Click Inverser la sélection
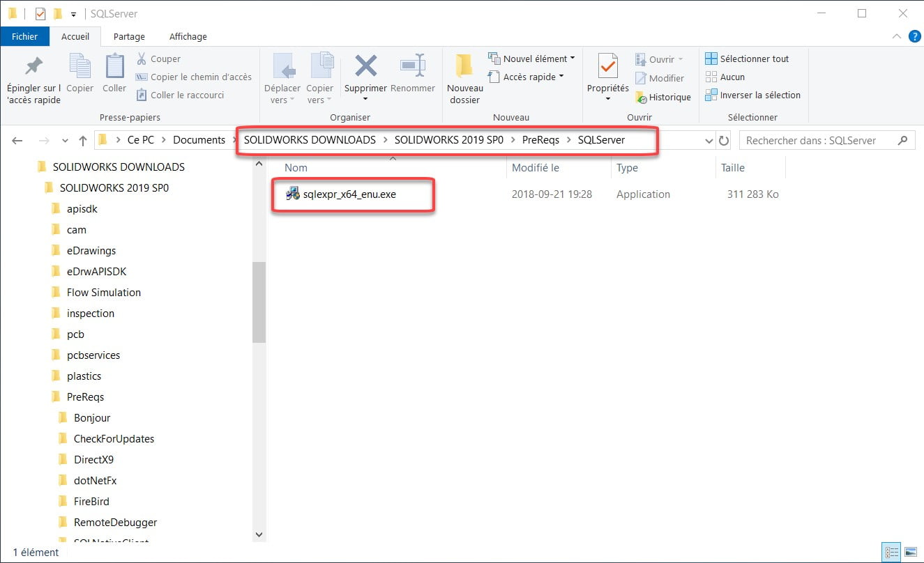 point(752,95)
